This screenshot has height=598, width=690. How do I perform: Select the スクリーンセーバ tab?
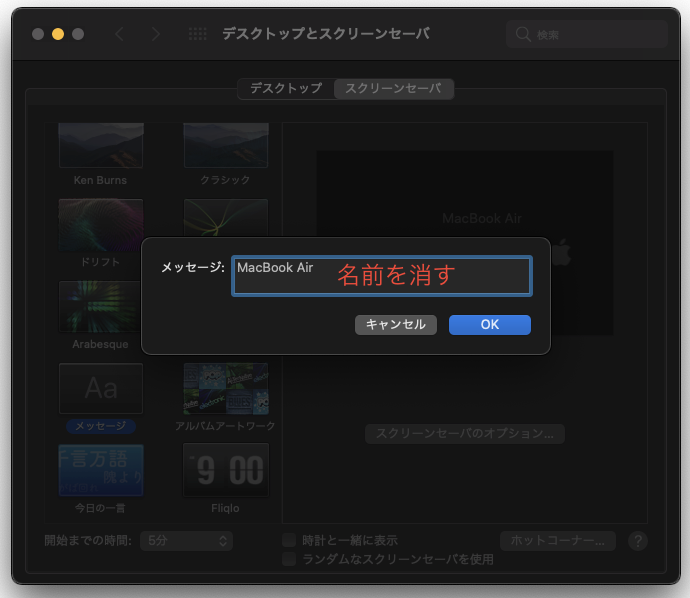pos(393,88)
